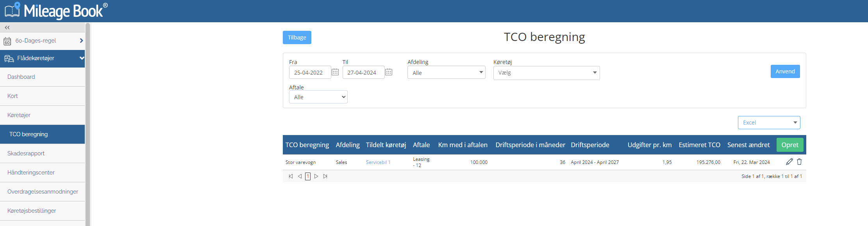Click the April 2024 - April 2027 cell
Viewport: 868px width, 226px height.
click(x=595, y=162)
